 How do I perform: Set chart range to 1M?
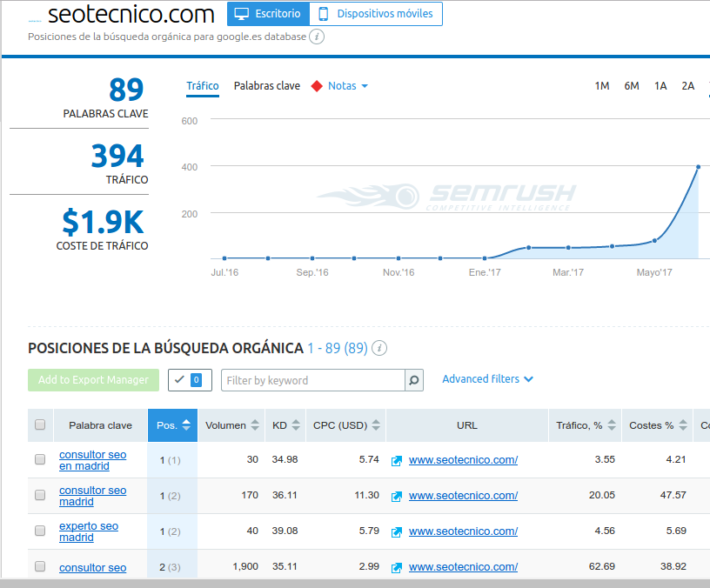(602, 86)
